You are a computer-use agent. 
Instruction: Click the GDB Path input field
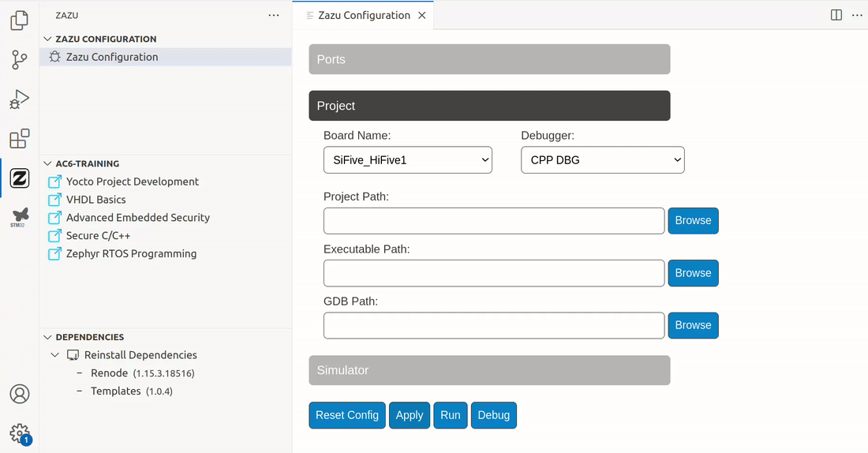[x=494, y=326]
